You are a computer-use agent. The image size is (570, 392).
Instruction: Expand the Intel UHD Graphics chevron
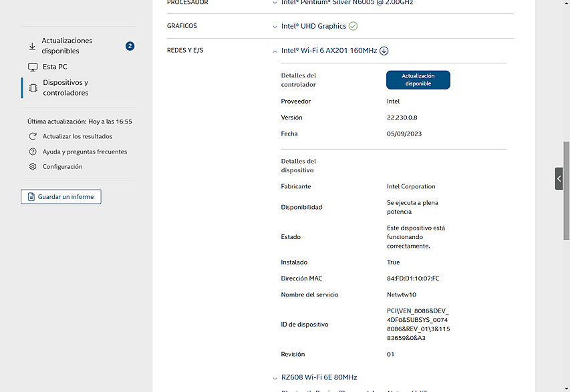[x=275, y=27]
